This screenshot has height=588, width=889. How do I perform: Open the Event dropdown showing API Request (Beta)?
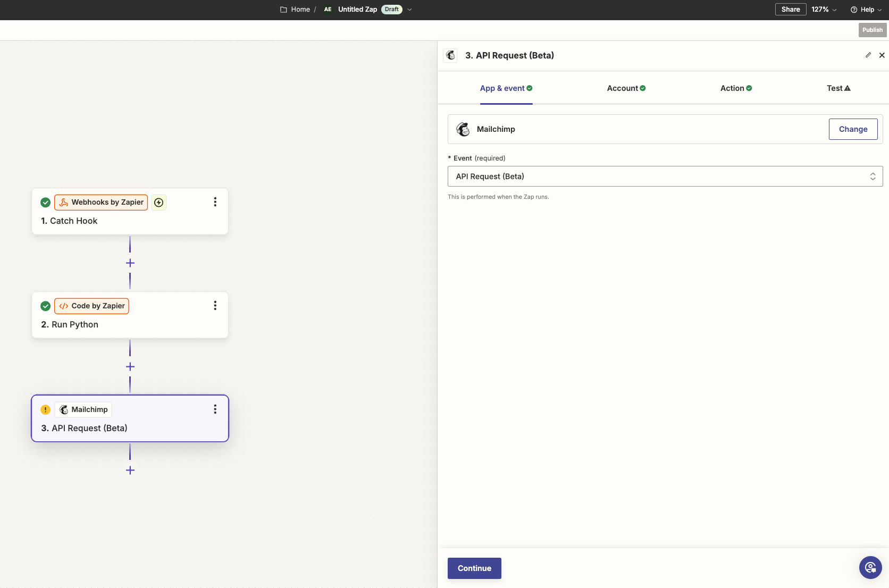point(664,176)
